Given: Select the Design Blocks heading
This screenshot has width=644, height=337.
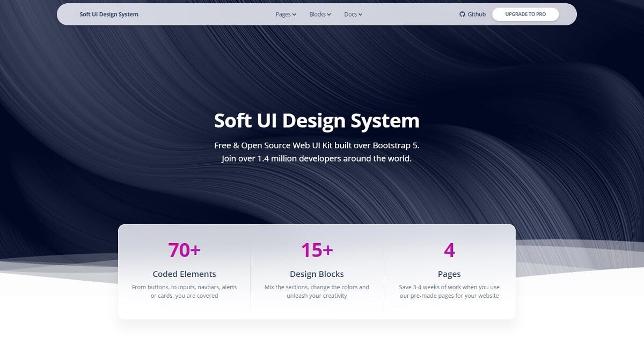Looking at the screenshot, I should 317,274.
